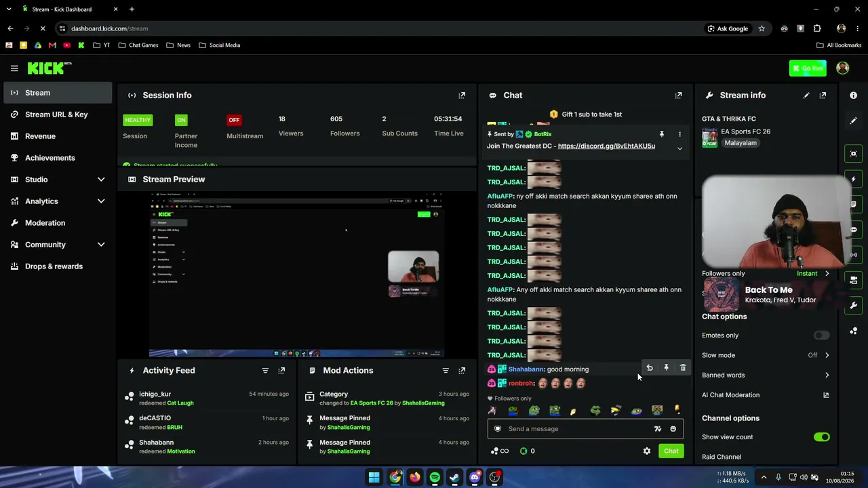The height and width of the screenshot is (488, 868).
Task: Open Achievements page
Action: click(x=57, y=158)
